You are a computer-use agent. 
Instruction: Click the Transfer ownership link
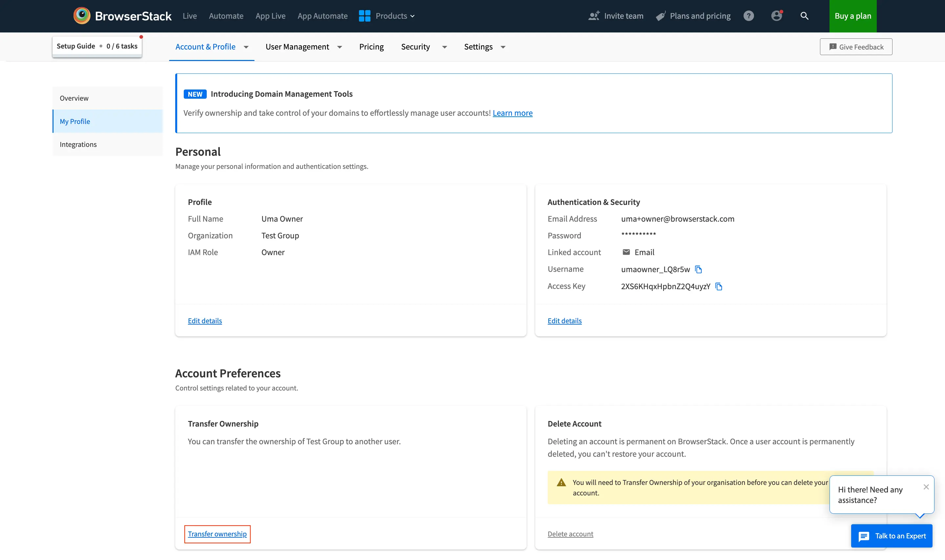[x=217, y=534]
